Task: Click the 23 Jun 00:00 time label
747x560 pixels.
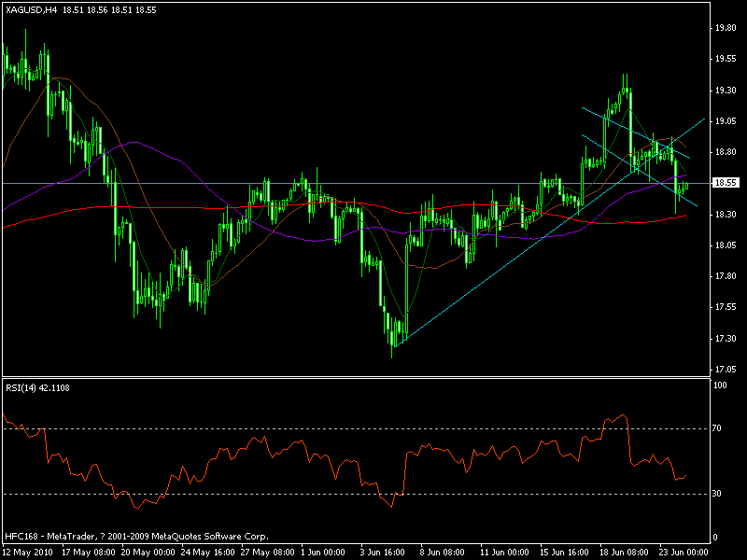Action: (x=684, y=553)
